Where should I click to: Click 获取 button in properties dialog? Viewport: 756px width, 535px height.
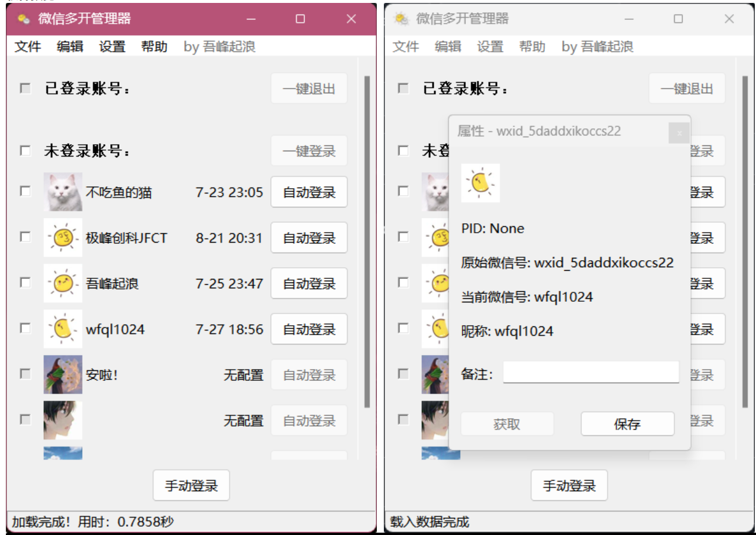point(507,424)
